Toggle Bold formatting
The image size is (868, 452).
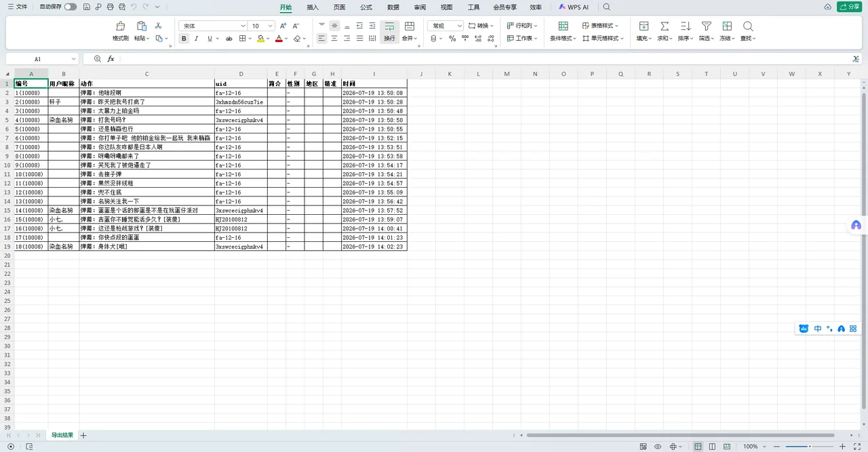184,39
